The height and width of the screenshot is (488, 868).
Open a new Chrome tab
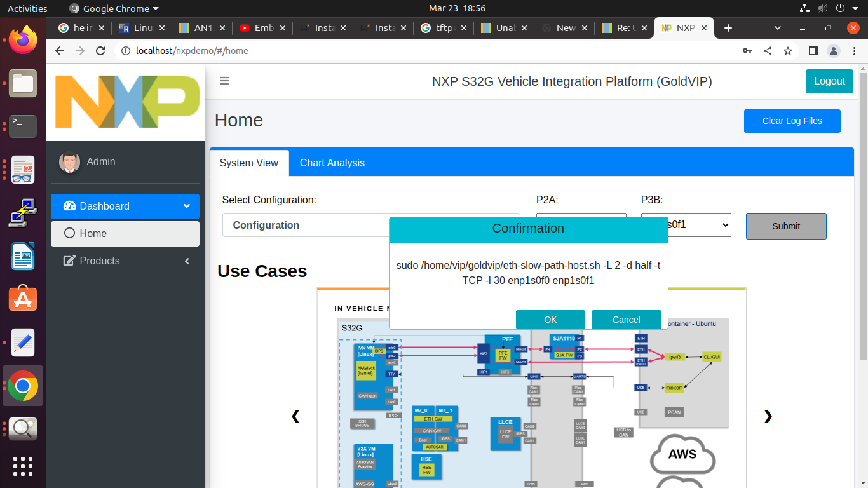pyautogui.click(x=728, y=28)
